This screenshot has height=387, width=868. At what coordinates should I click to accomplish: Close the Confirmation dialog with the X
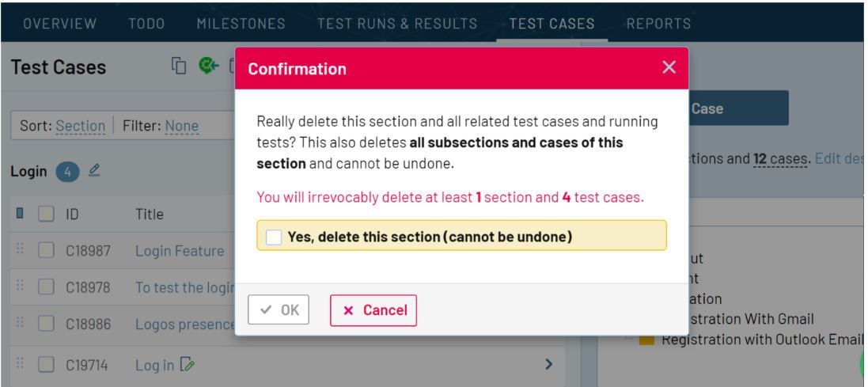[669, 67]
